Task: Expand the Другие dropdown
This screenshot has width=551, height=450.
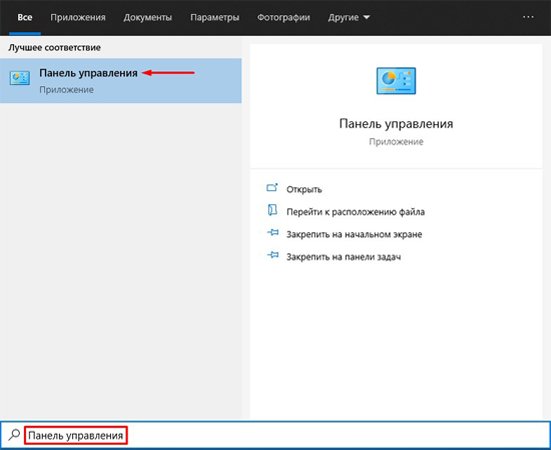Action: (x=349, y=17)
